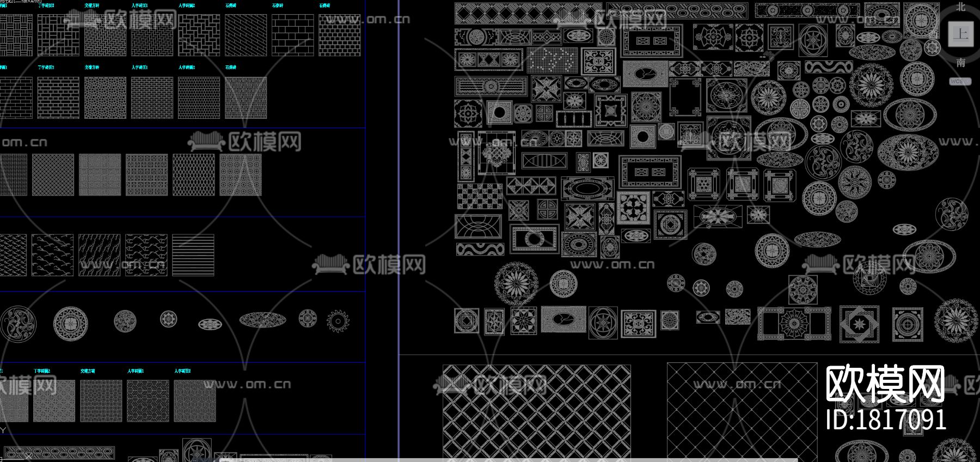Click the 西 compass direction on ViewCube
980x462 pixels.
[x=934, y=34]
